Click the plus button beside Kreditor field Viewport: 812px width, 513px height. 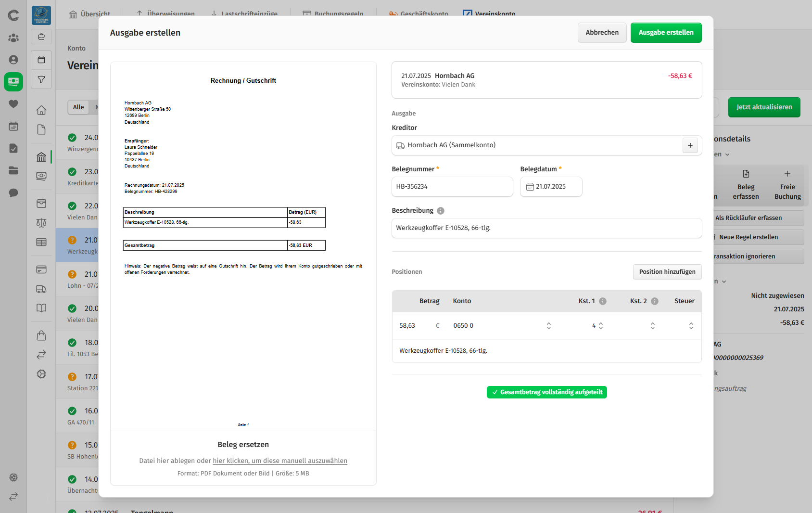pos(690,145)
